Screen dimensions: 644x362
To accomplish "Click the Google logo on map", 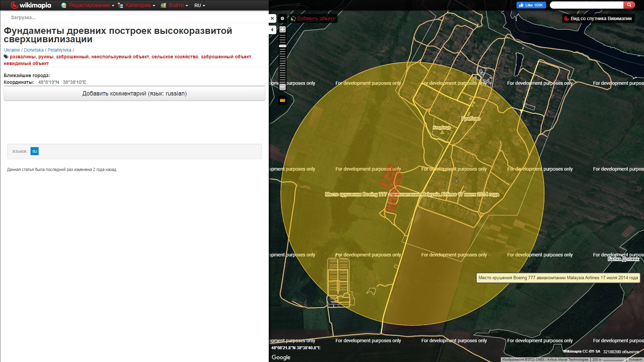I will pyautogui.click(x=281, y=357).
